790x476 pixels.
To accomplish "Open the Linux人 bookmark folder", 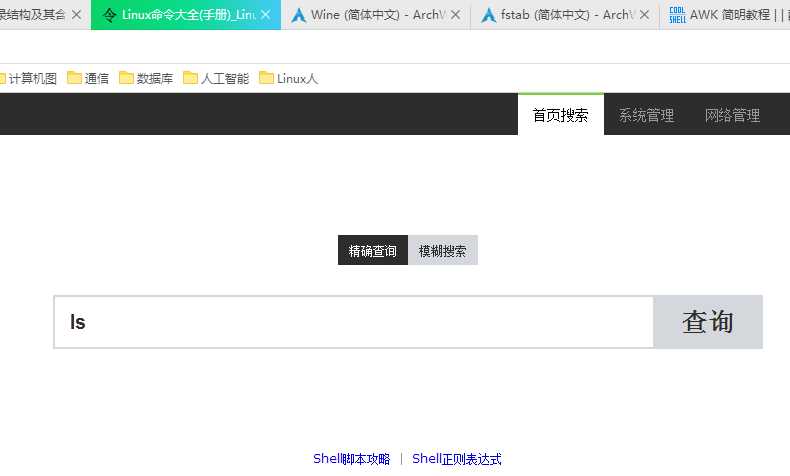I will 288,79.
